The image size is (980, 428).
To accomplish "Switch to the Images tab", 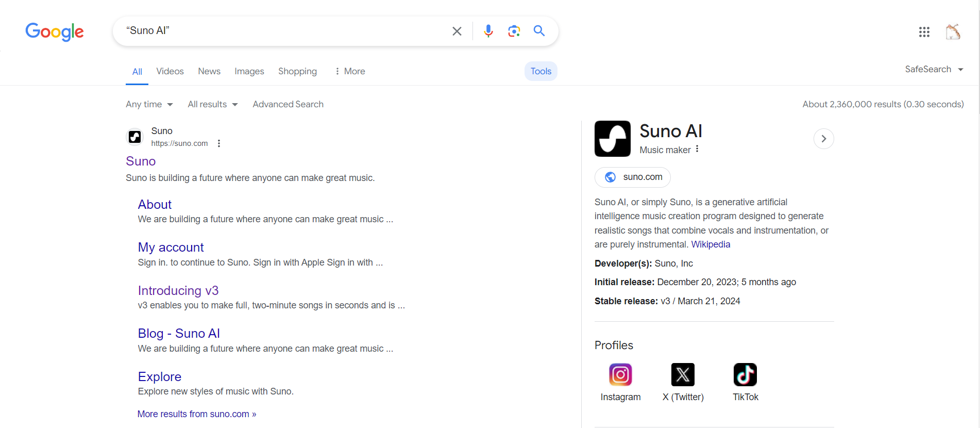I will pyautogui.click(x=249, y=71).
